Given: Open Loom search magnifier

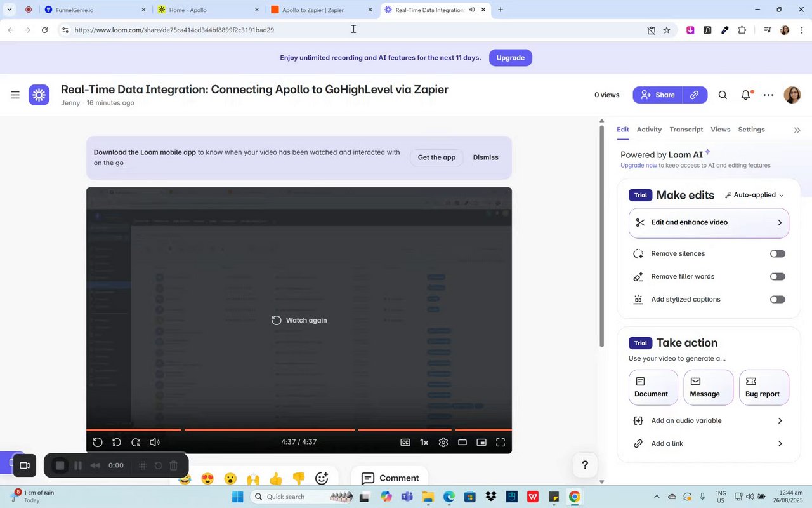Looking at the screenshot, I should coord(723,95).
